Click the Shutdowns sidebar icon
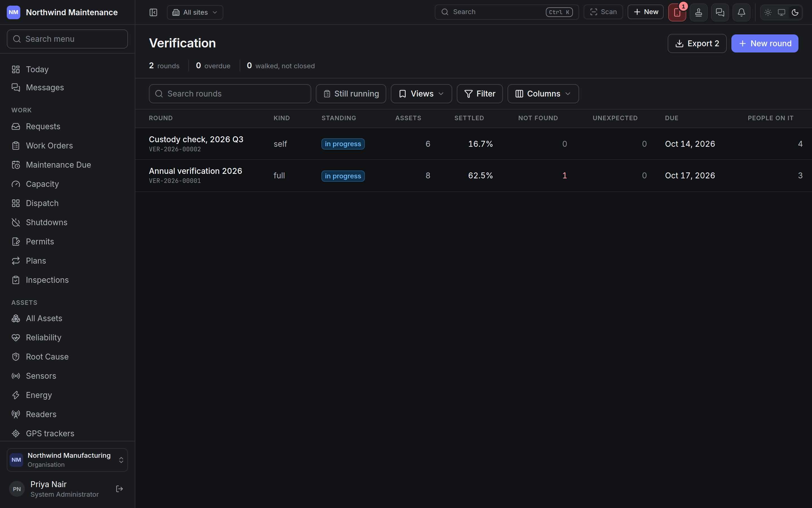This screenshot has height=508, width=812. point(16,222)
